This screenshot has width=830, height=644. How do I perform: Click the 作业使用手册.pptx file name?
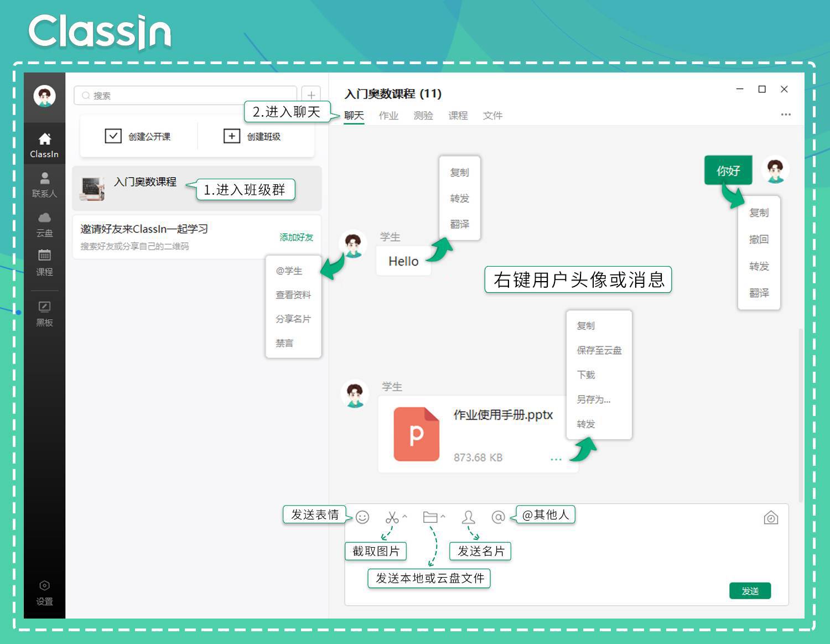(x=503, y=415)
